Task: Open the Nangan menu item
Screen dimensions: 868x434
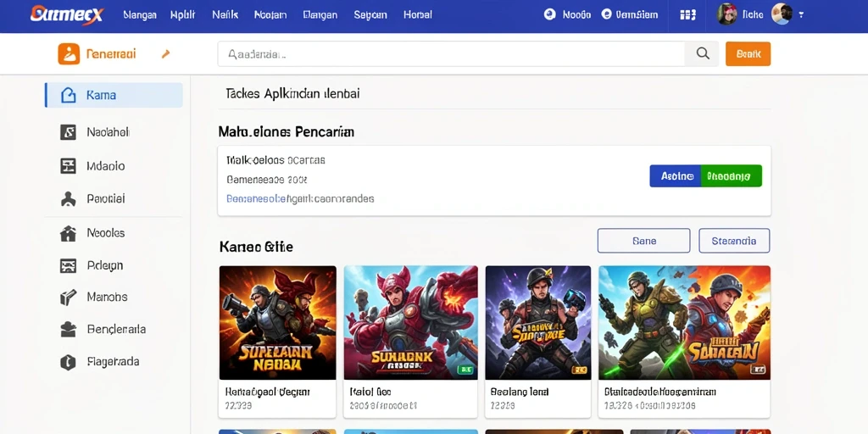Action: click(x=140, y=15)
